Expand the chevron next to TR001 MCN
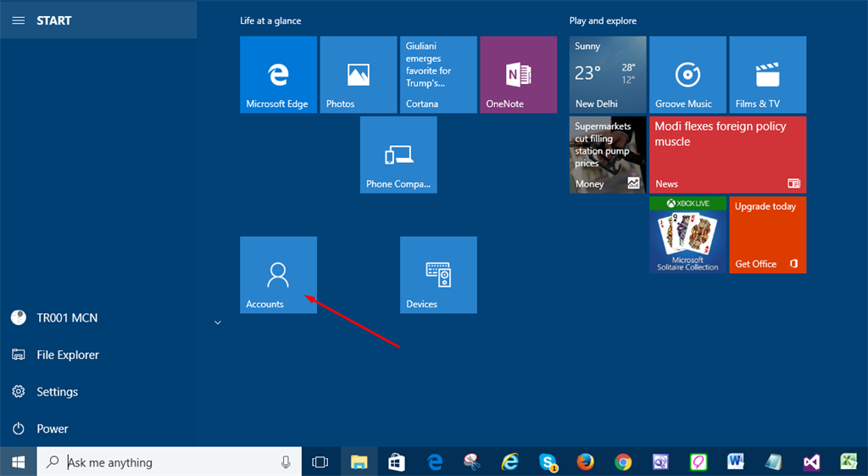This screenshot has height=476, width=868. (x=218, y=322)
